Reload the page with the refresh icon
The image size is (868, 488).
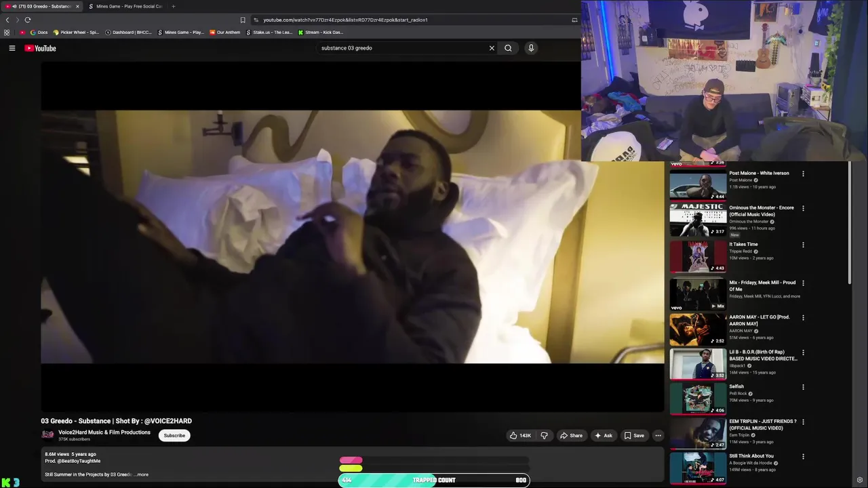tap(28, 20)
